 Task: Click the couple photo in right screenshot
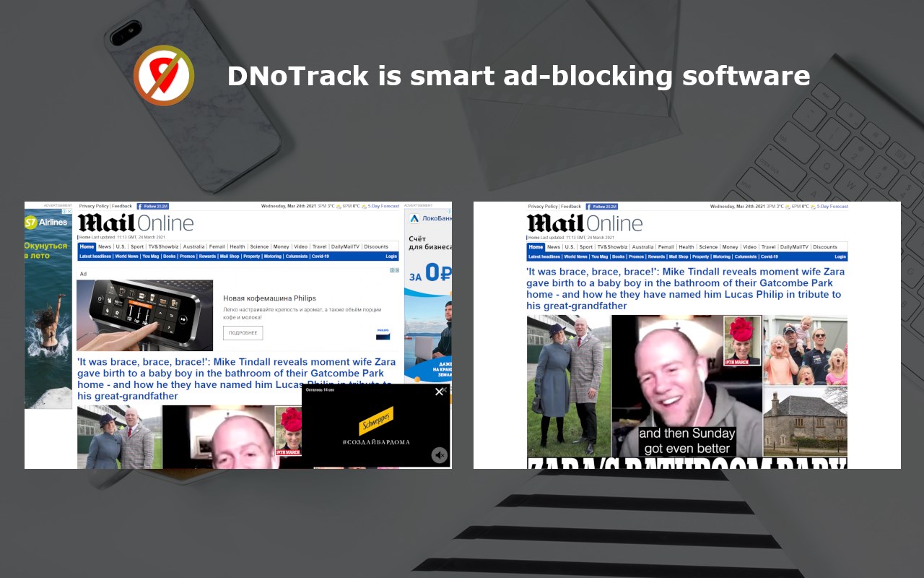tap(569, 386)
